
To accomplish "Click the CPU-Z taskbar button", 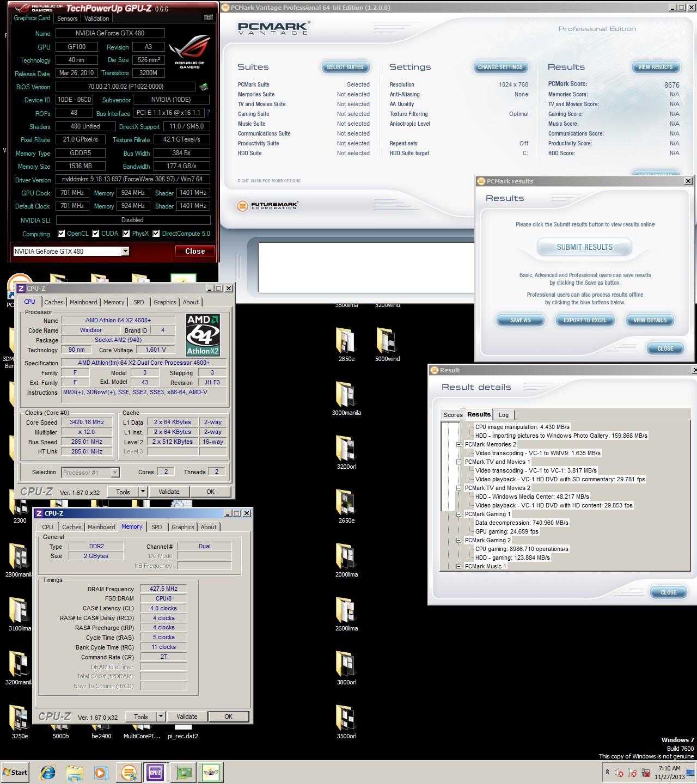I will point(155,772).
